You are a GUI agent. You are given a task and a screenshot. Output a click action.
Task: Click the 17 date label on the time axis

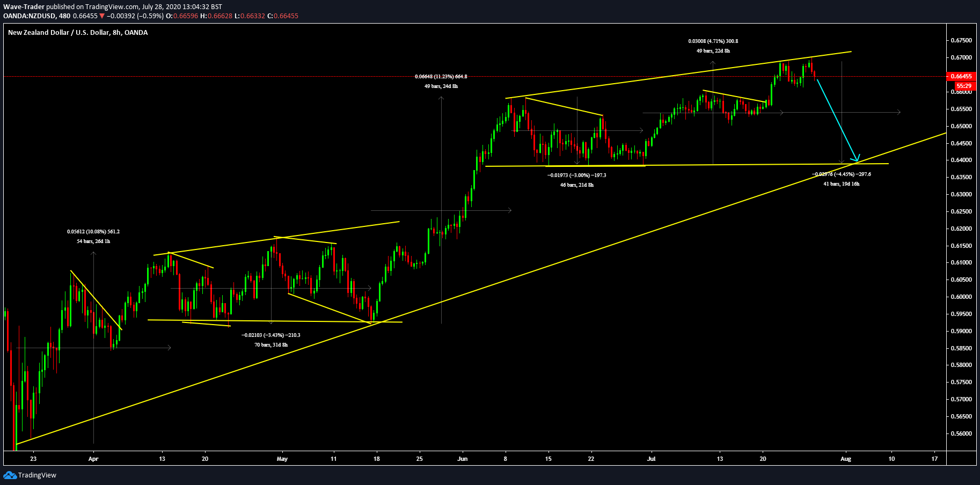point(935,459)
